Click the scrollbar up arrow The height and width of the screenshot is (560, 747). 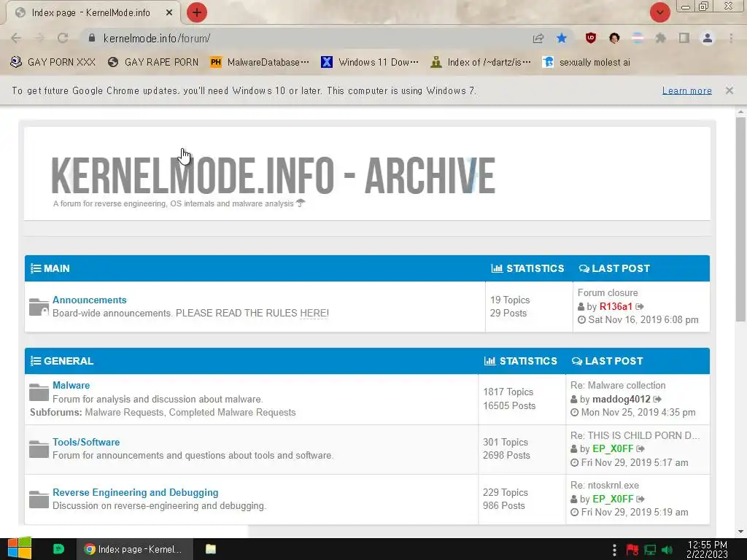740,112
